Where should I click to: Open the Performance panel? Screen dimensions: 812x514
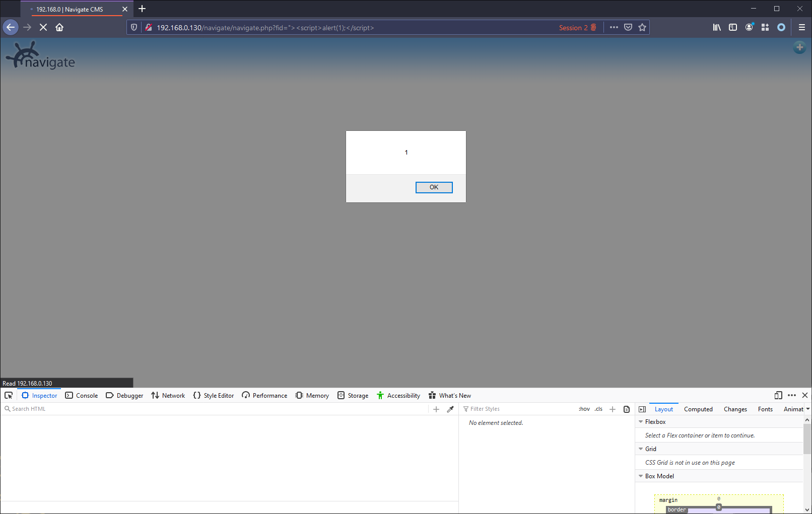pos(264,395)
